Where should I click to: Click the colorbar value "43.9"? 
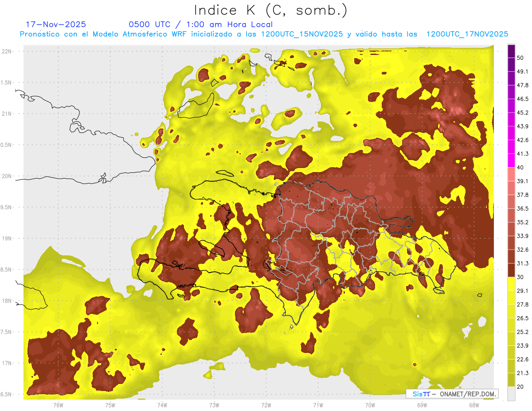[x=523, y=126]
